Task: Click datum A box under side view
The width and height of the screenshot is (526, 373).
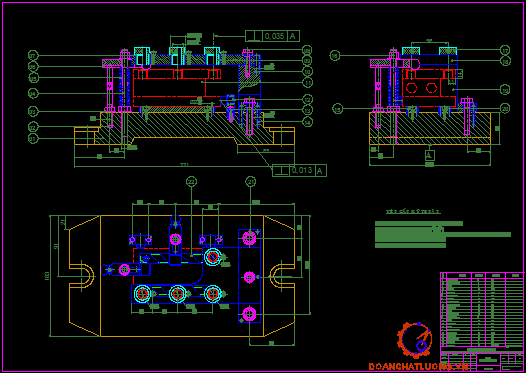Action: click(x=430, y=155)
